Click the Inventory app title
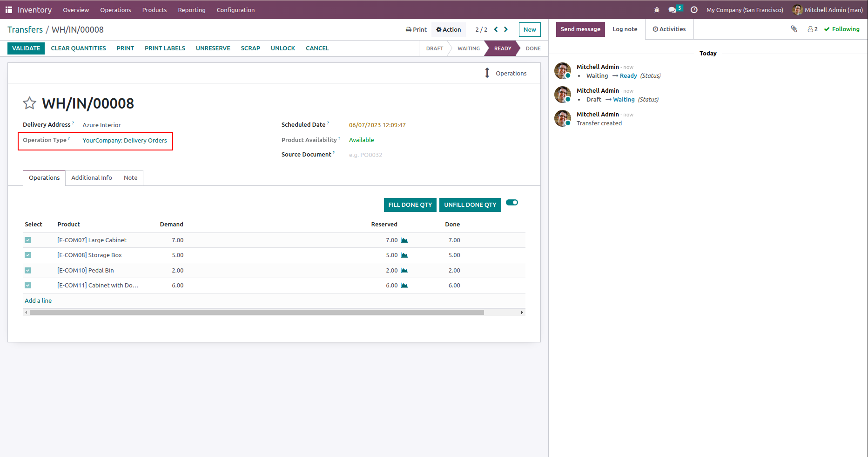 click(x=34, y=10)
